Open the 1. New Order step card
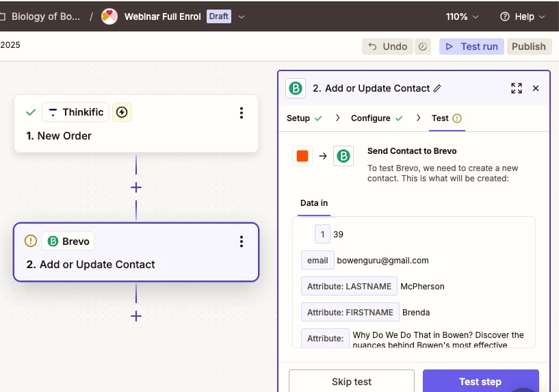The height and width of the screenshot is (392, 559). (136, 124)
